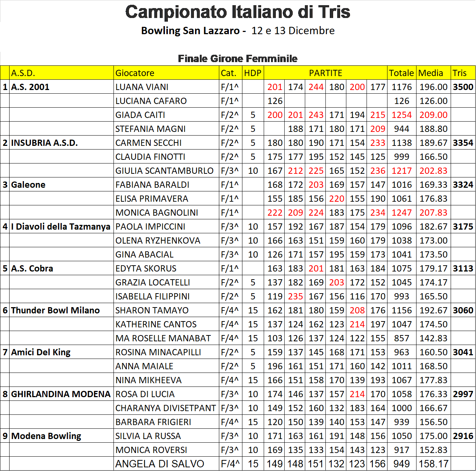Image resolution: width=476 pixels, height=471 pixels.
Task: Click player 'ROSA DI LUCIA'
Action: [x=145, y=394]
